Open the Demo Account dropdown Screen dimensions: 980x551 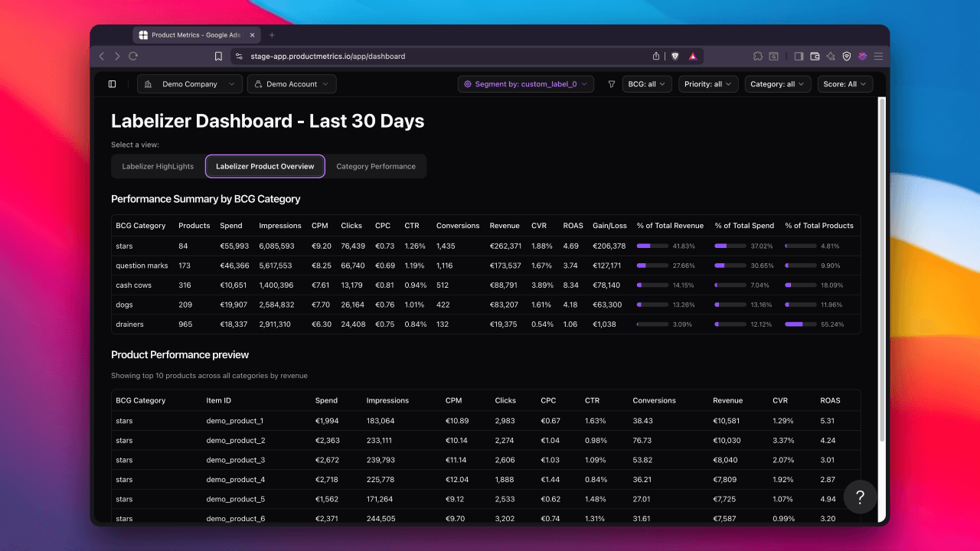pyautogui.click(x=292, y=84)
